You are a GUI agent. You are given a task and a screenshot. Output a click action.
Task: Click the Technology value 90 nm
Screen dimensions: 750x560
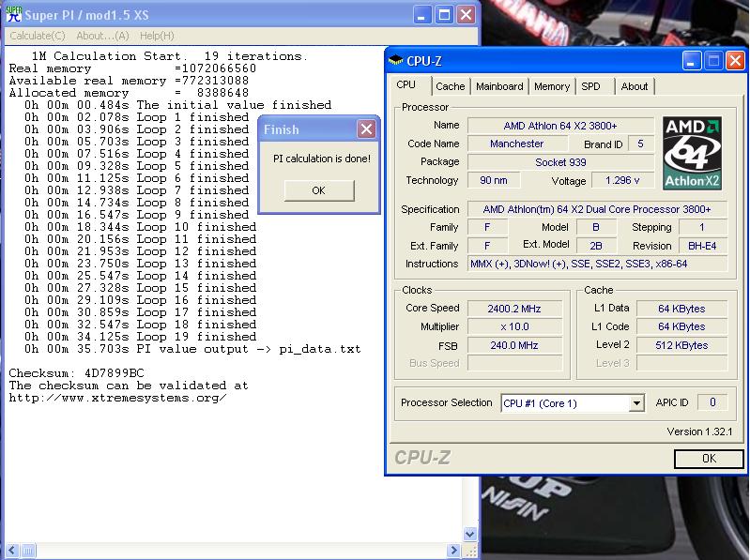click(x=494, y=181)
